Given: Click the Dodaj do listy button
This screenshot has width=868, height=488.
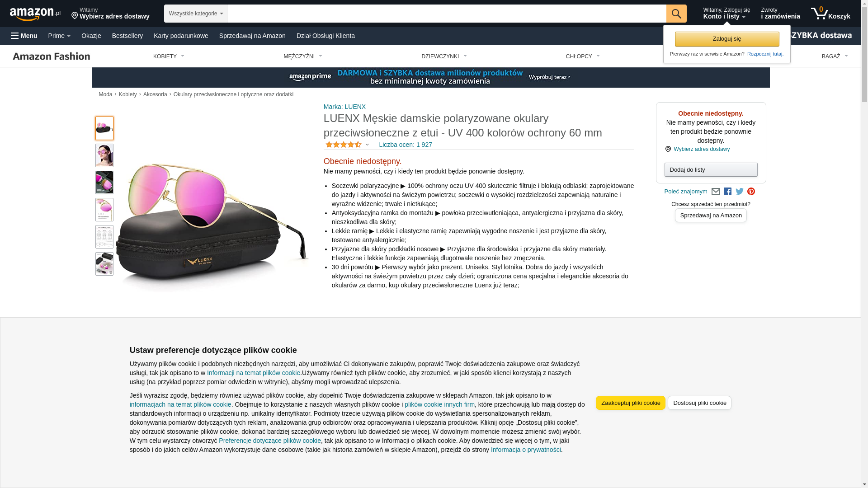Looking at the screenshot, I should pos(711,170).
